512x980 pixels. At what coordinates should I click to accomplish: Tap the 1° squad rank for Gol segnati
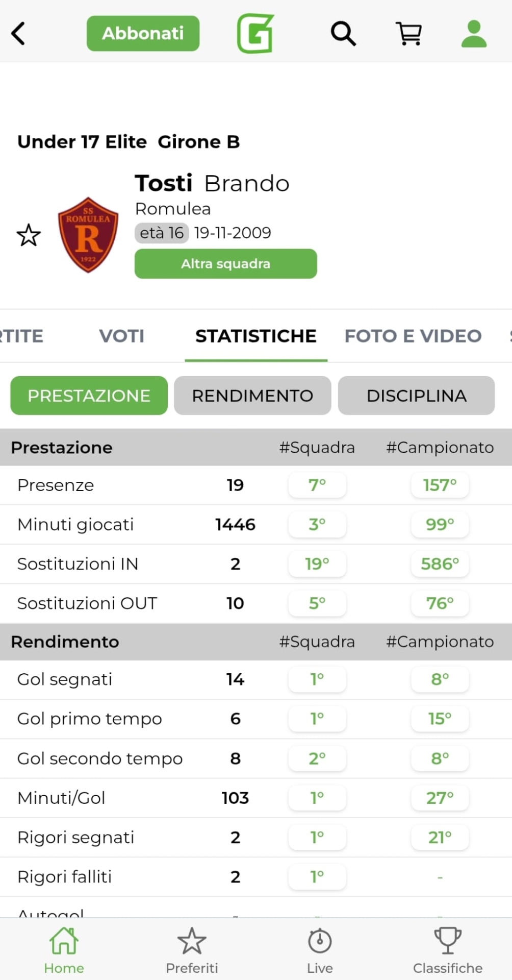pos(317,679)
